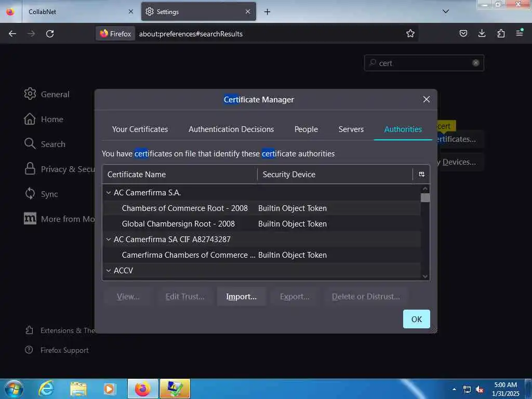Select Camerfirma Chambers of Commerce certificate
The width and height of the screenshot is (532, 399).
tap(262, 255)
